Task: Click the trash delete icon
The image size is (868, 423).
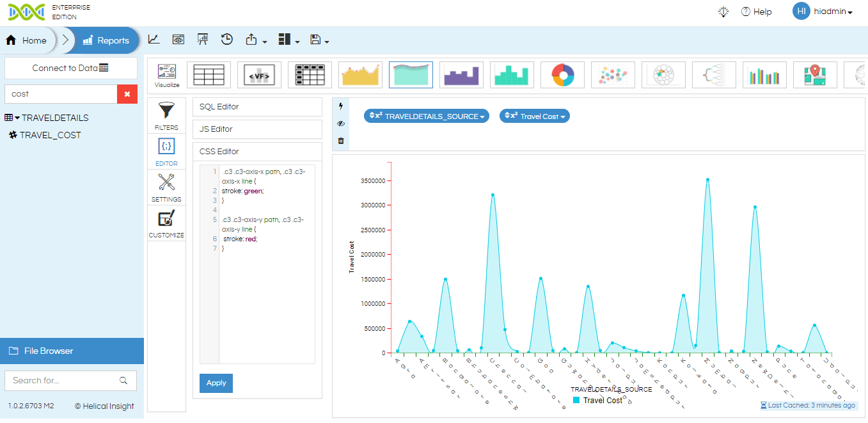Action: point(340,141)
